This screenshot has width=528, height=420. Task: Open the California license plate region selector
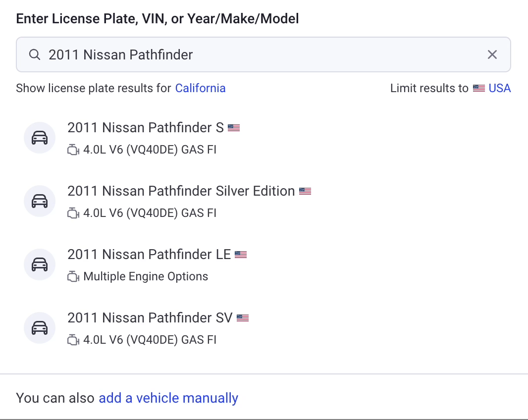point(200,88)
